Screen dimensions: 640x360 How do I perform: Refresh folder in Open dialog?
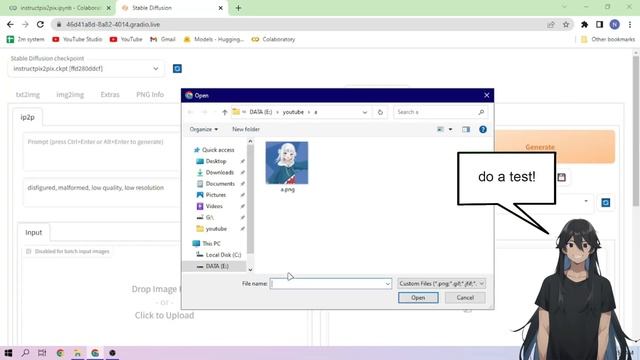tap(380, 112)
